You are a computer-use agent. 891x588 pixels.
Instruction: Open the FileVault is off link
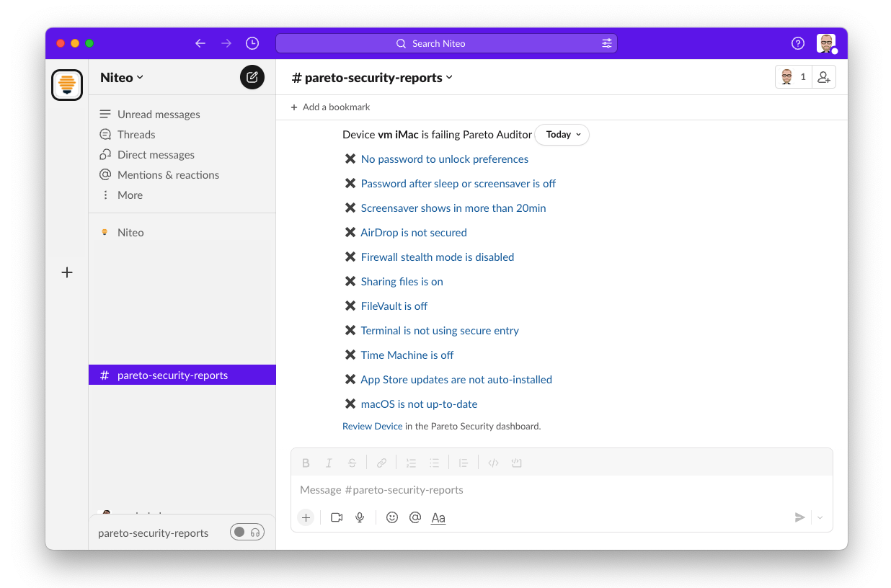point(394,306)
